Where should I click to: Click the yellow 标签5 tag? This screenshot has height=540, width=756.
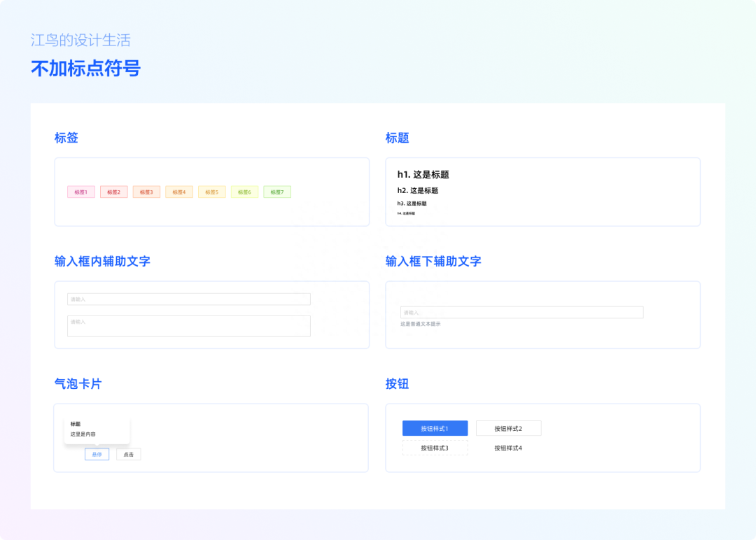(211, 192)
